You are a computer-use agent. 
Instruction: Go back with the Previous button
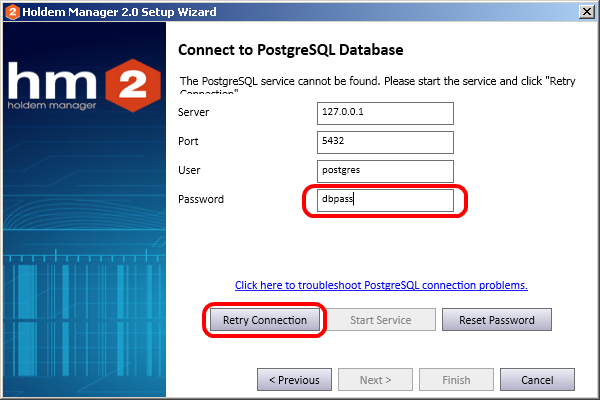294,380
